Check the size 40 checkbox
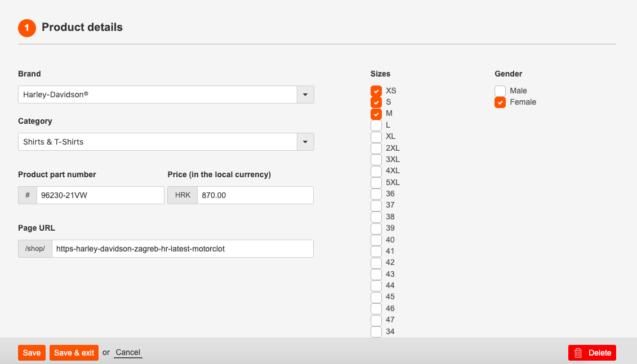Screen dimensions: 637x364 pos(376,240)
